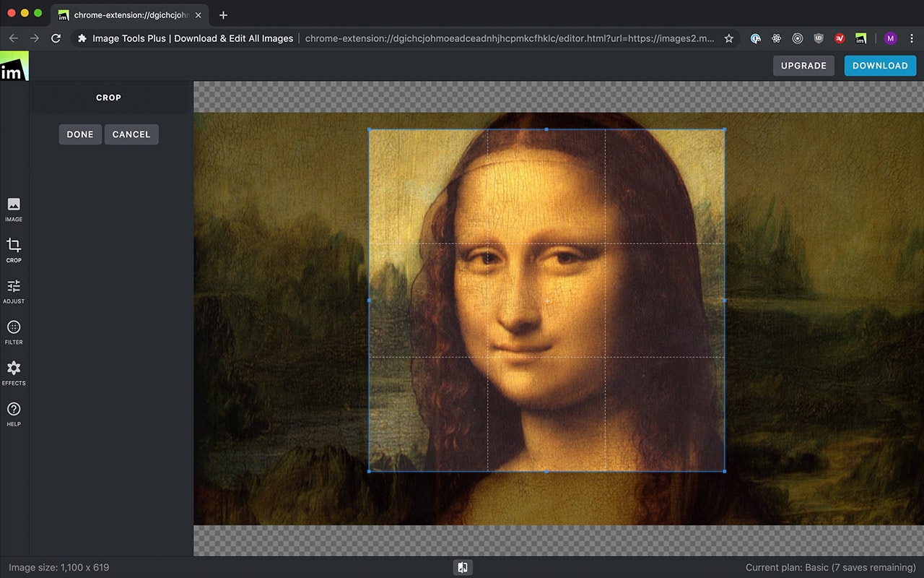924x578 pixels.
Task: Open the Image panel in the sidebar
Action: [14, 209]
